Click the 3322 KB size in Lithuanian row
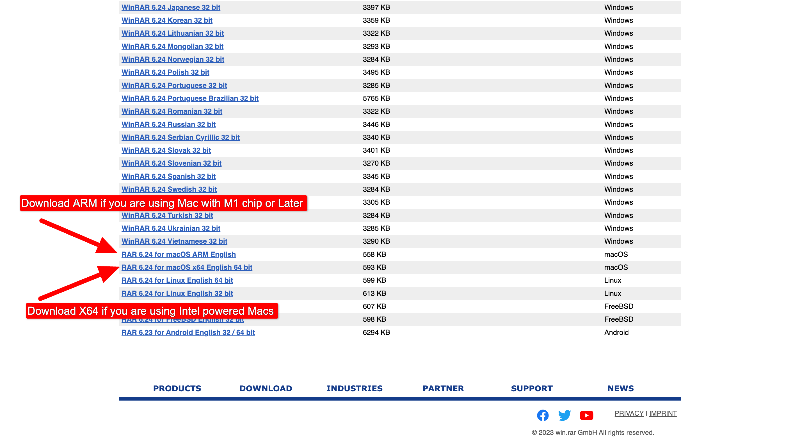The height and width of the screenshot is (439, 800). (x=376, y=33)
